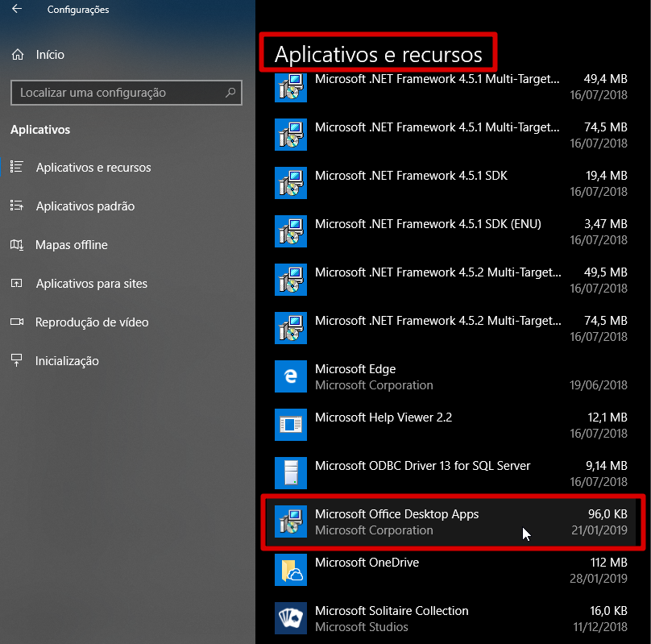
Task: Click the Inicialização sidebar icon
Action: 17,360
